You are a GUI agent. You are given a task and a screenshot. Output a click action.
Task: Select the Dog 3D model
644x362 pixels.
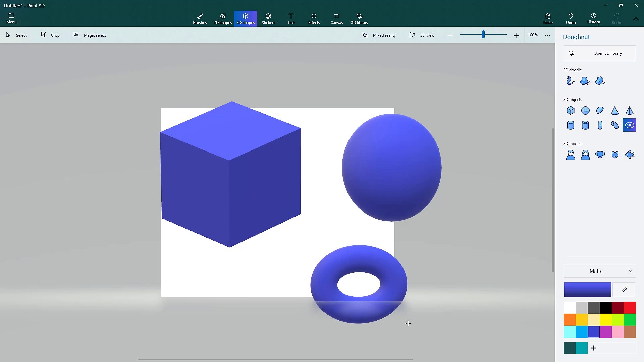600,155
